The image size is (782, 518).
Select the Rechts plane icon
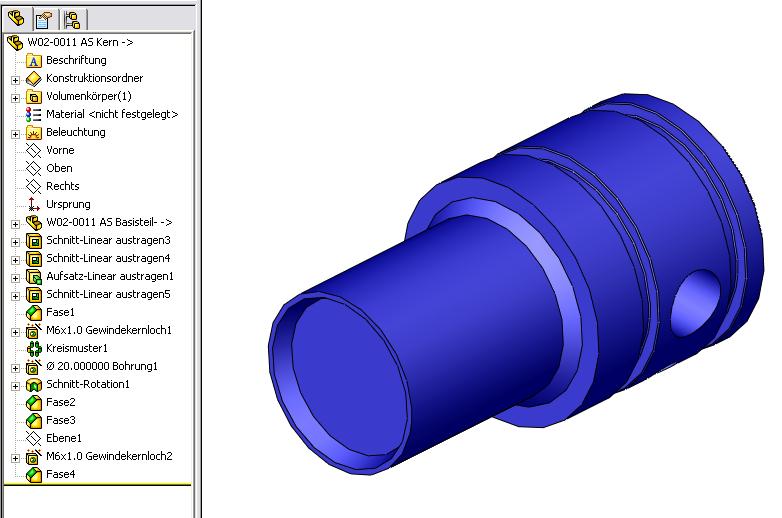pos(33,186)
